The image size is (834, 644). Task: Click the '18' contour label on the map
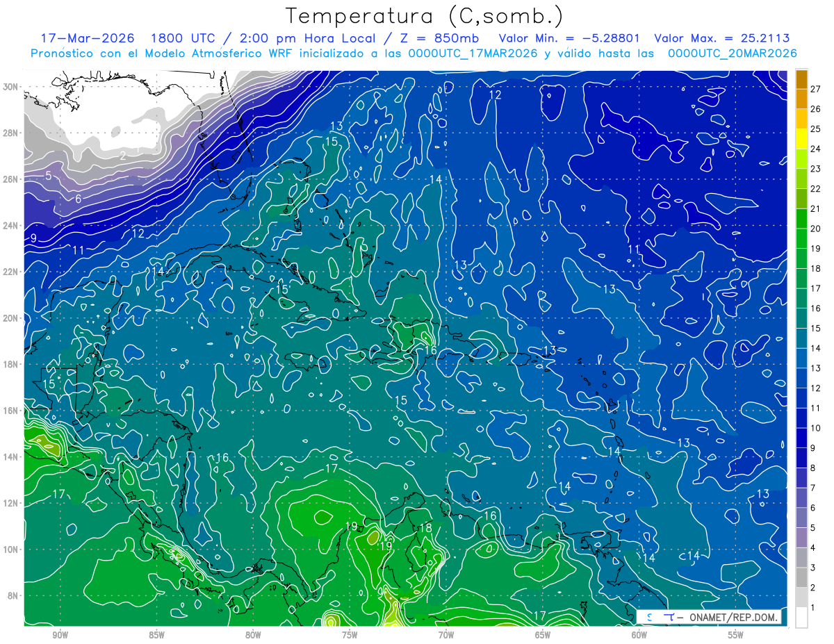coord(425,528)
